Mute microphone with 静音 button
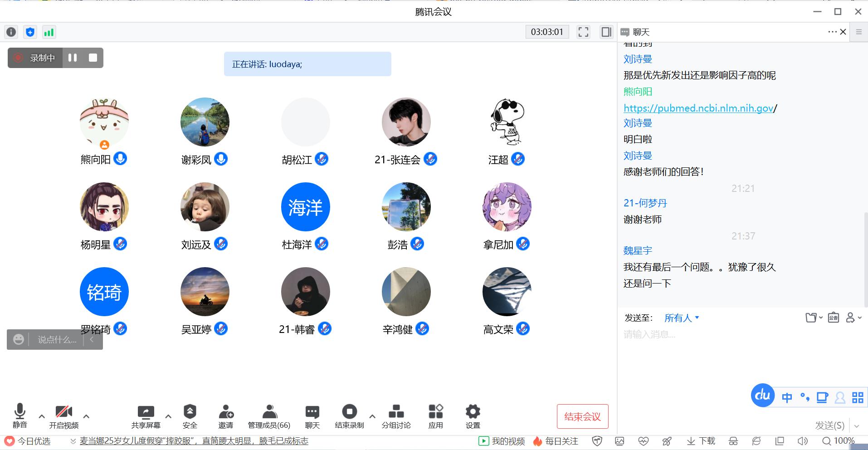 click(20, 412)
